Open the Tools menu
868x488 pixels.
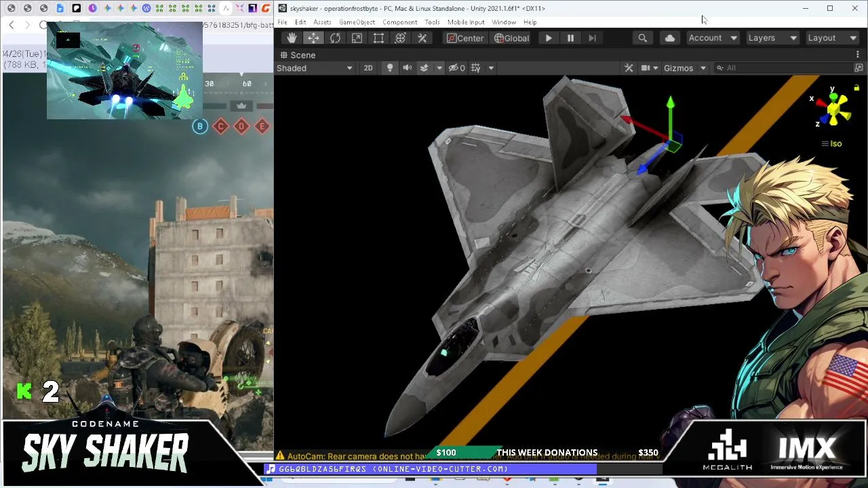(432, 22)
